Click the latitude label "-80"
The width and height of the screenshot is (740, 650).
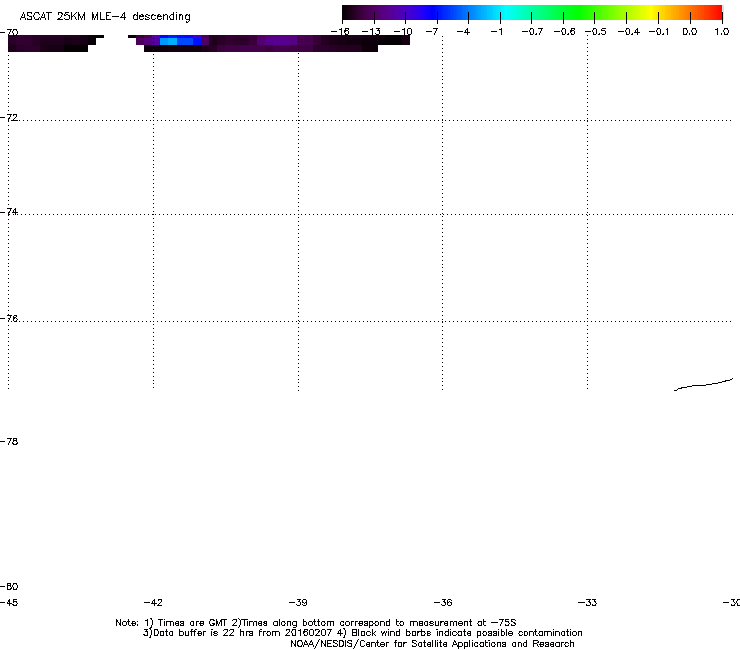click(x=9, y=586)
